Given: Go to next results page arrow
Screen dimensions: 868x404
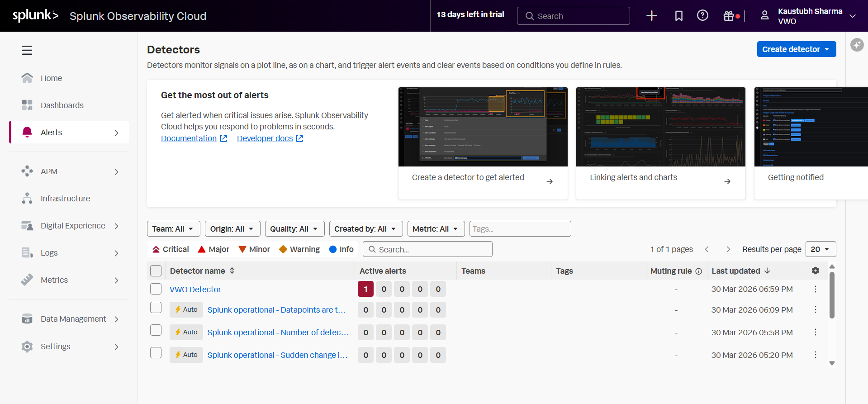Looking at the screenshot, I should [x=728, y=249].
